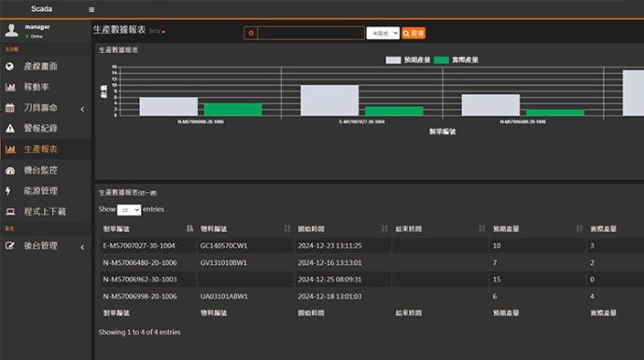Click the 實際產量 column header
644x360 pixels.
[x=603, y=228]
